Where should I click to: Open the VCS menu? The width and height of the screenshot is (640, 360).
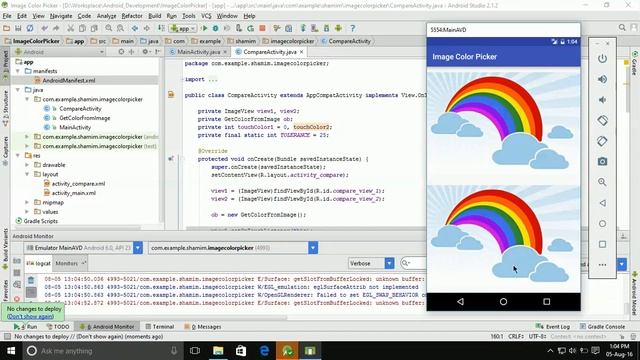[x=206, y=16]
